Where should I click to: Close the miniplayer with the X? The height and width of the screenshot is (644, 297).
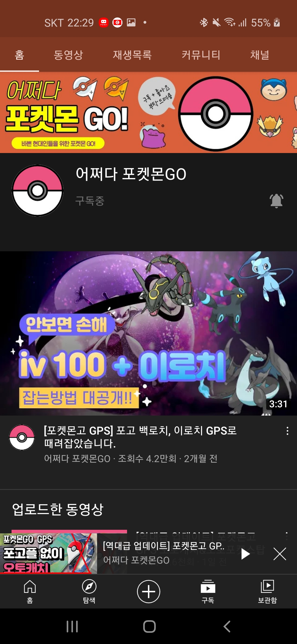tap(280, 554)
